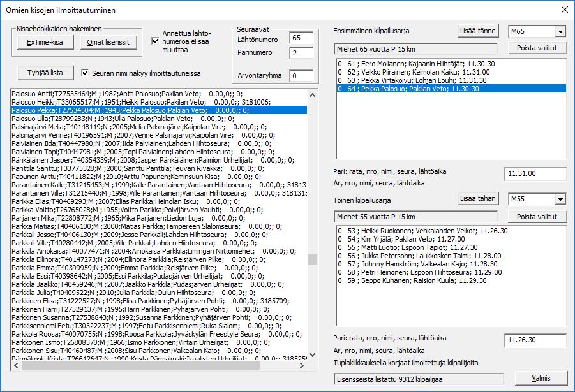Click the ExTime-kisa button

45,42
